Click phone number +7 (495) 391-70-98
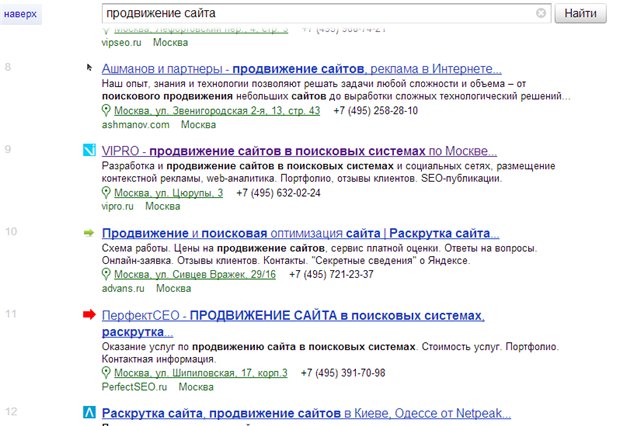 click(x=343, y=373)
